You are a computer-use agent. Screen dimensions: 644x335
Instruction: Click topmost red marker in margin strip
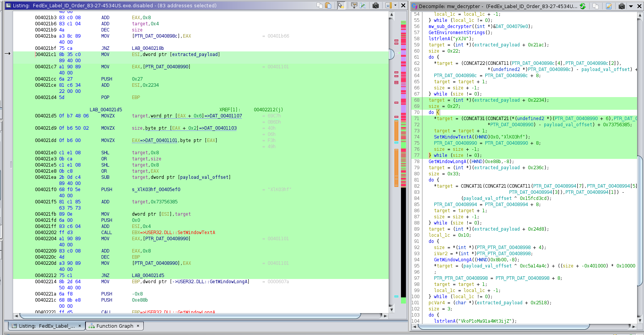(396, 40)
